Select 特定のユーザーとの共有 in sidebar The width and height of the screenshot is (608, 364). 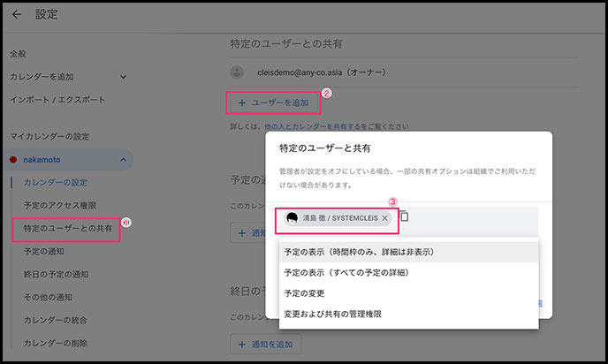68,228
